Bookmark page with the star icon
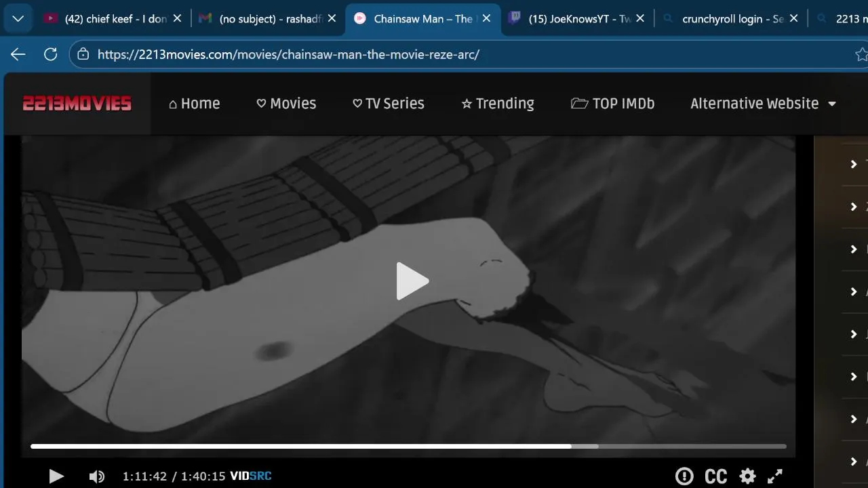Image resolution: width=868 pixels, height=488 pixels. (x=861, y=54)
